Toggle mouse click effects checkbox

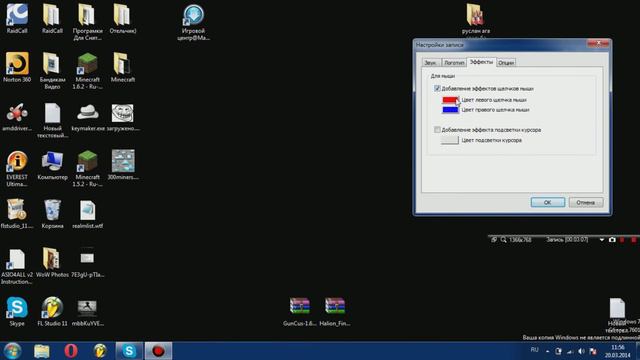(437, 89)
